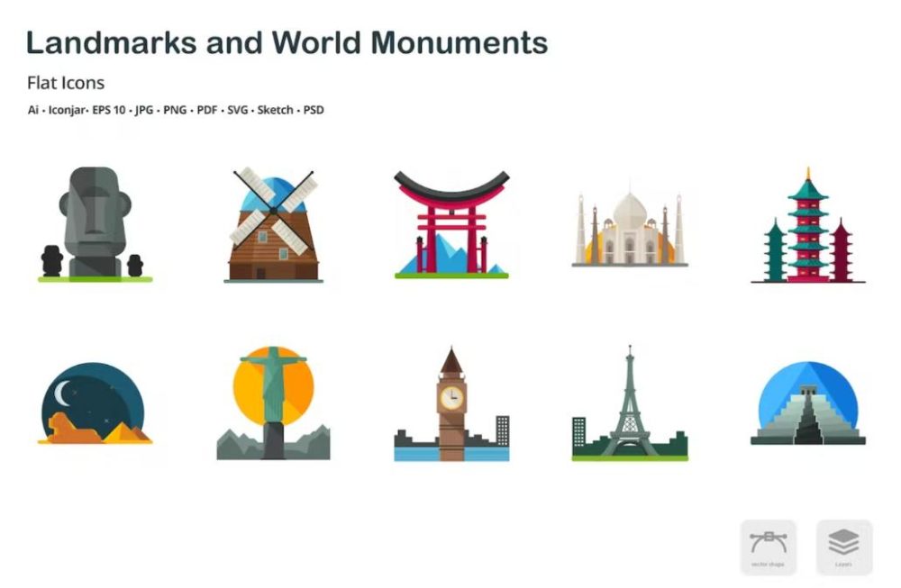
Task: Select the Layers badge
Action: (842, 545)
